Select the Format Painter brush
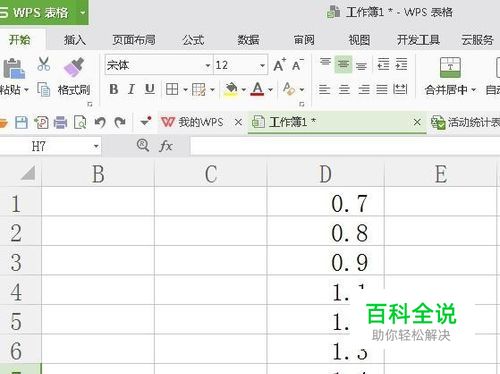 click(x=74, y=67)
